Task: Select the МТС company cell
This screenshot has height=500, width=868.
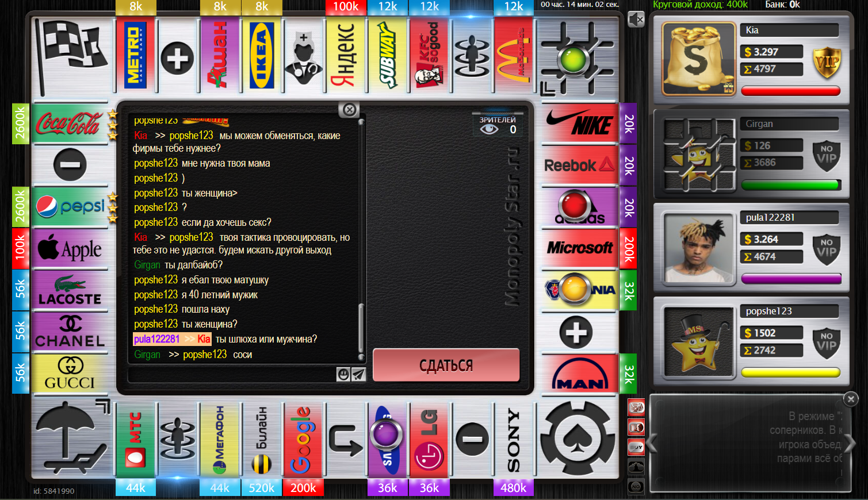Action: tap(136, 440)
